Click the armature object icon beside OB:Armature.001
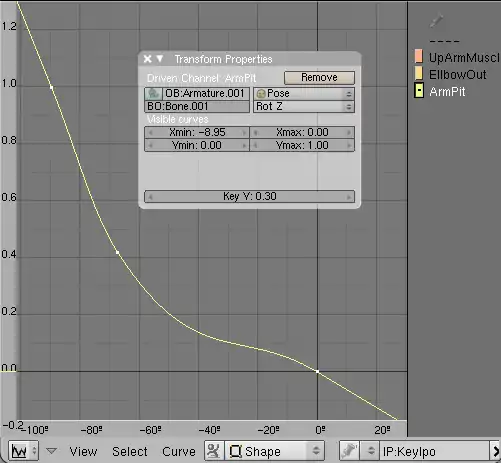 pos(153,93)
